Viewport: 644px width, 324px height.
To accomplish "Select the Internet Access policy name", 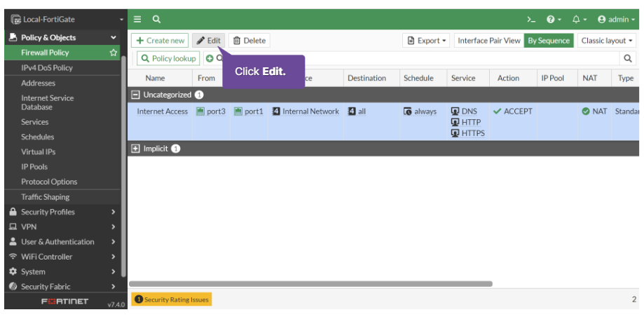I will (163, 112).
